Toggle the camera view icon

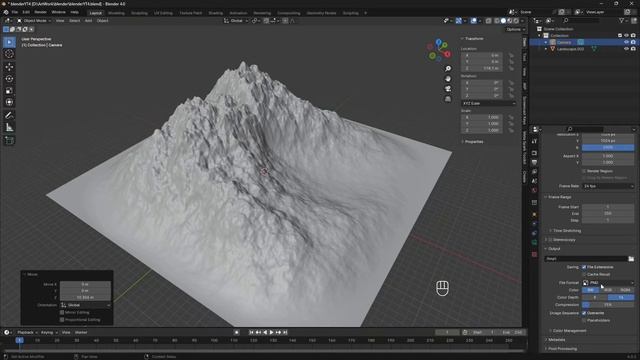click(x=448, y=89)
